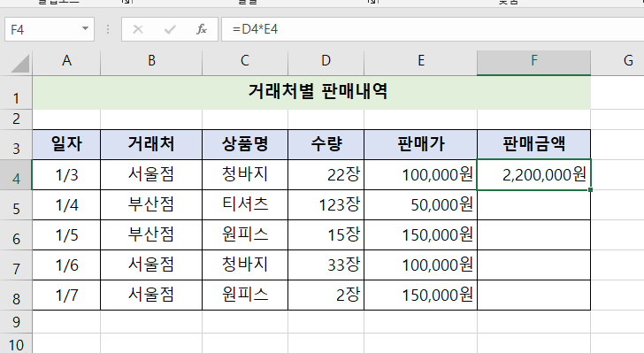Click the date cell 1/6

[x=66, y=265]
